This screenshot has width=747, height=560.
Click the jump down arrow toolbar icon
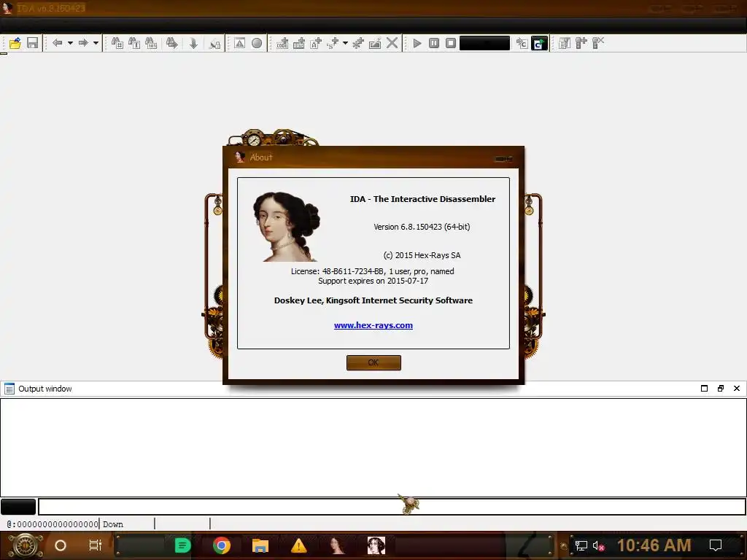pos(193,43)
